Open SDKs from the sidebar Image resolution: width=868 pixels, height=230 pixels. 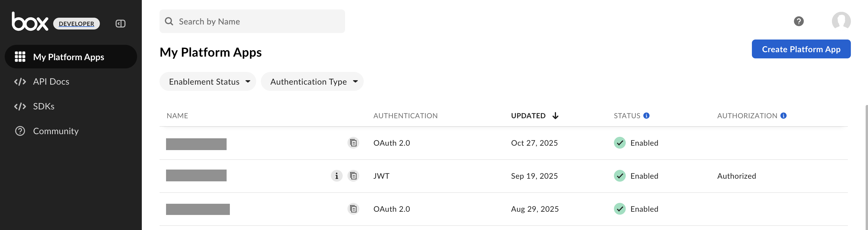pos(44,106)
